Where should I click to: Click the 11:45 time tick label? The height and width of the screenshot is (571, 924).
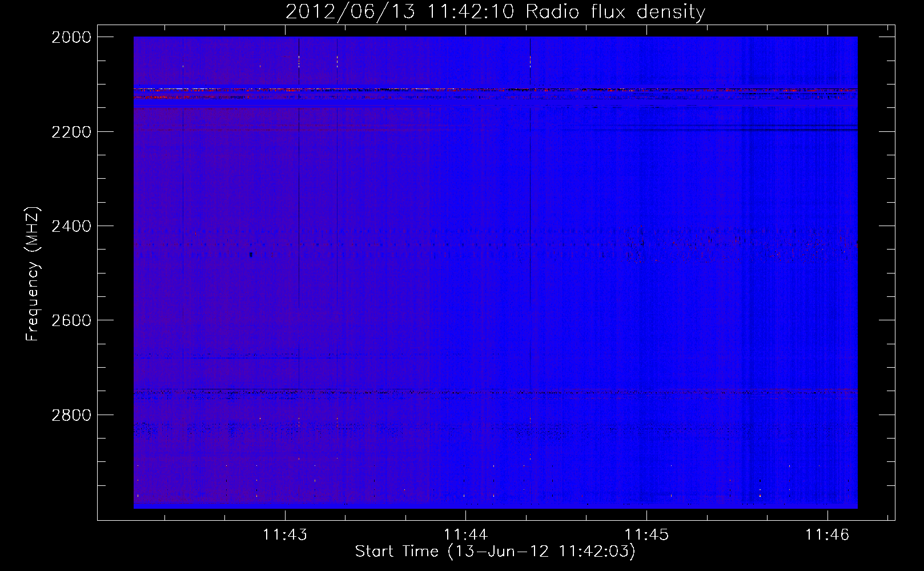[646, 534]
